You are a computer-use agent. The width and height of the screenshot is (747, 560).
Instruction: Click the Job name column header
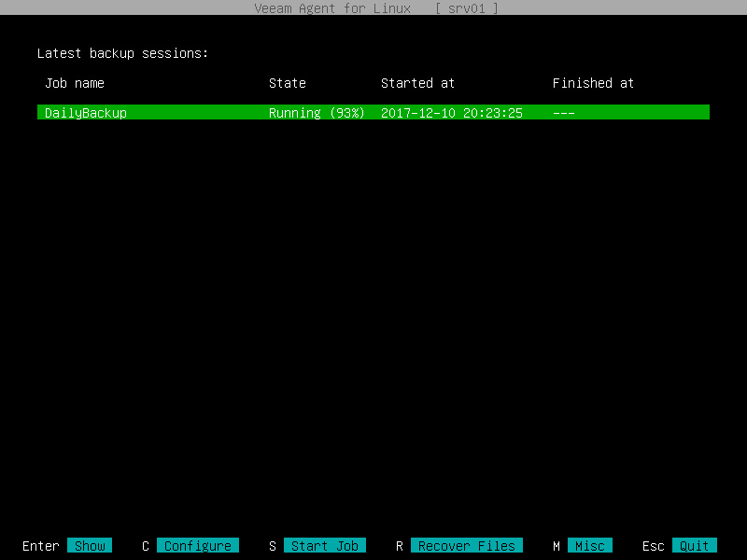pyautogui.click(x=74, y=83)
